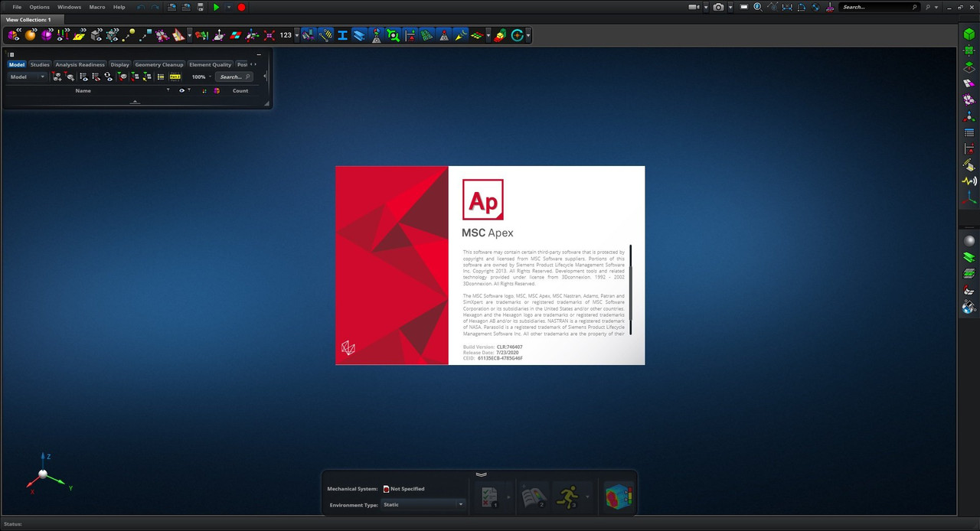Open the Environment Type Static dropdown
980x531 pixels.
(x=423, y=504)
